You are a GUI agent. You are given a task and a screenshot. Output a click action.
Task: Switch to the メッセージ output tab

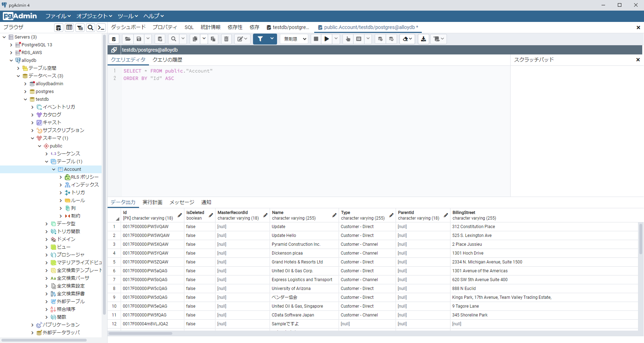pyautogui.click(x=182, y=202)
